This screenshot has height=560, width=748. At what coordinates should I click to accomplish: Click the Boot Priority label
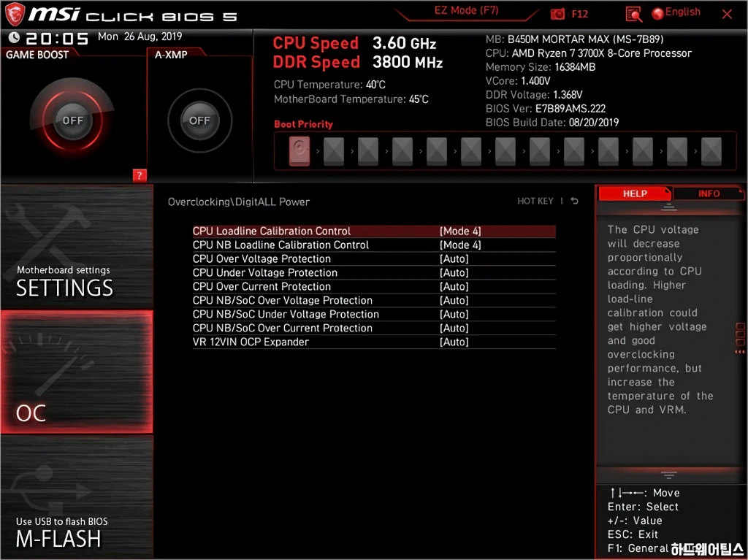click(x=303, y=124)
